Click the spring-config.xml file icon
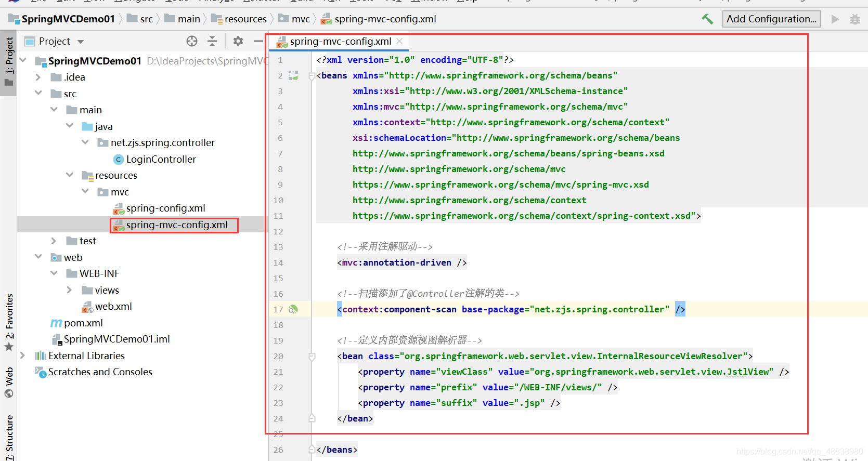Image resolution: width=868 pixels, height=461 pixels. pos(119,208)
